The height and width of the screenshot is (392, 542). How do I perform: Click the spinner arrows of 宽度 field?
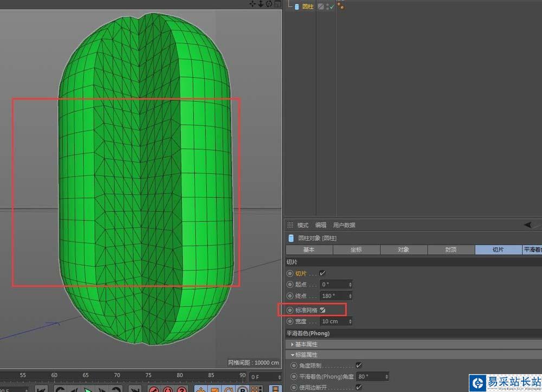tap(350, 322)
